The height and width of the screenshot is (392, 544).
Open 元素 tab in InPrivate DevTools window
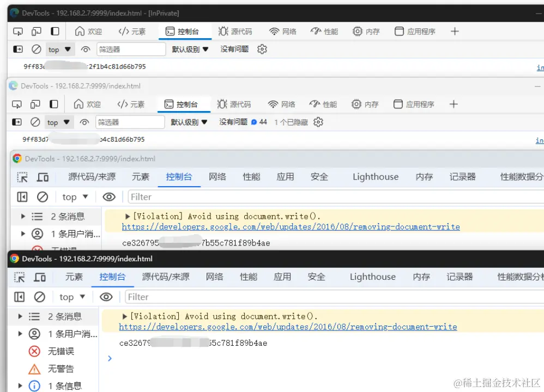132,32
